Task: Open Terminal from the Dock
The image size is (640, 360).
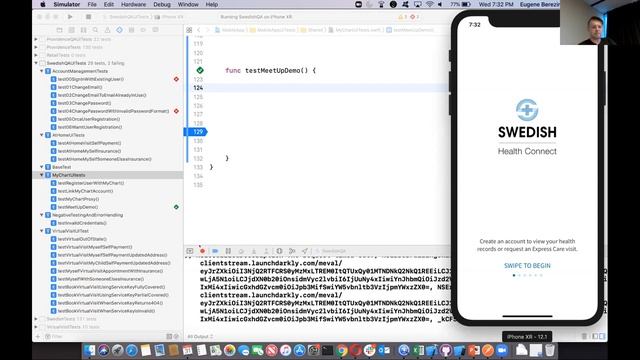Action: point(327,350)
